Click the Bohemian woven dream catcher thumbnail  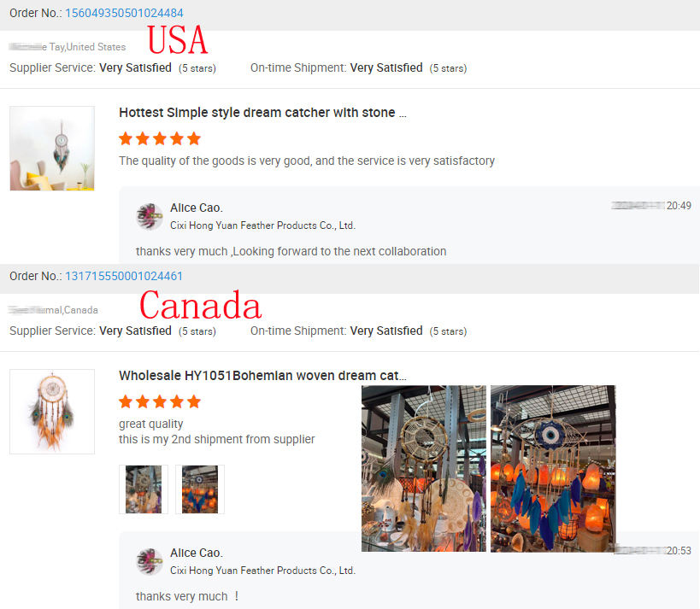52,412
